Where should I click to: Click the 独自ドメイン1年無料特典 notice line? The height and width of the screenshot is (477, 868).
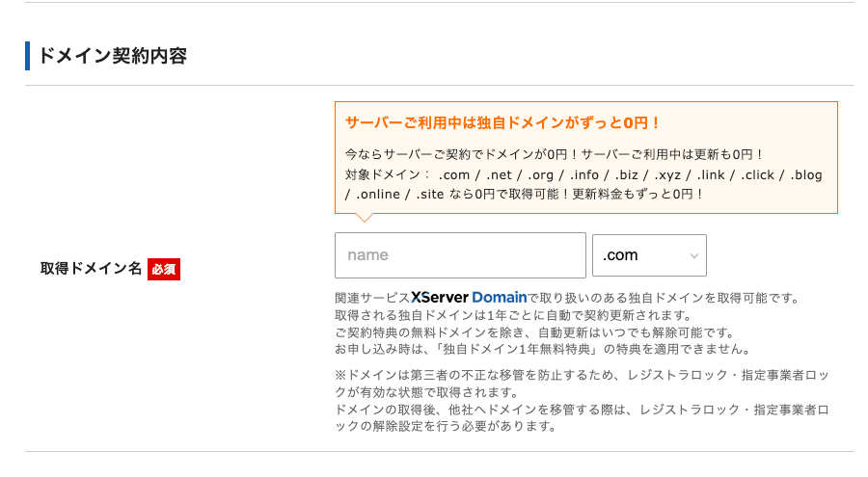(541, 349)
